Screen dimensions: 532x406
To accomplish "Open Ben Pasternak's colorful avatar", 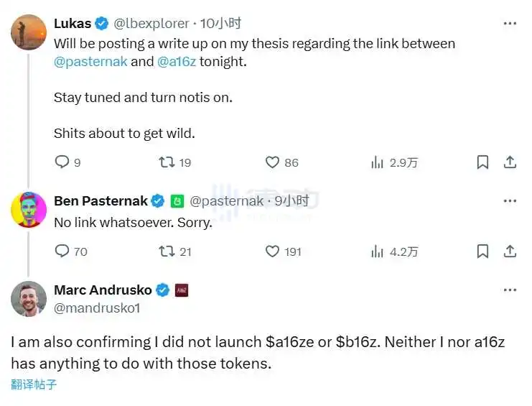I will click(x=29, y=210).
